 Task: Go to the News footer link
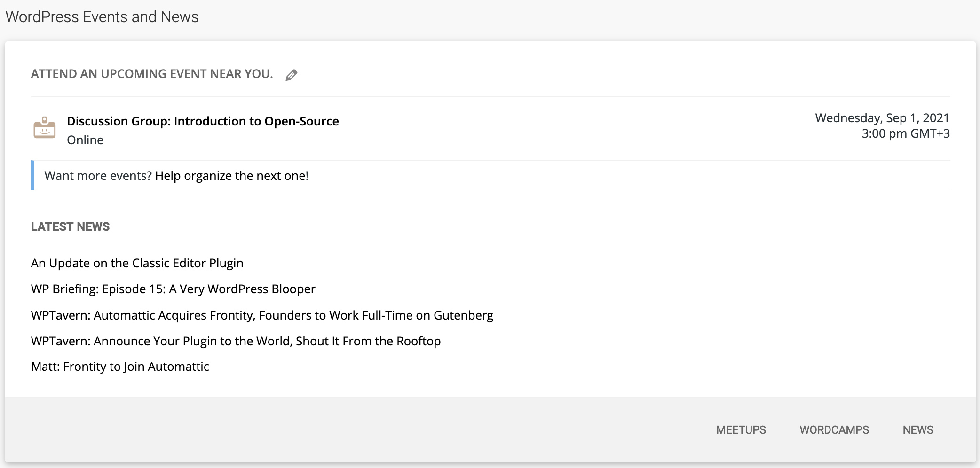click(x=918, y=430)
